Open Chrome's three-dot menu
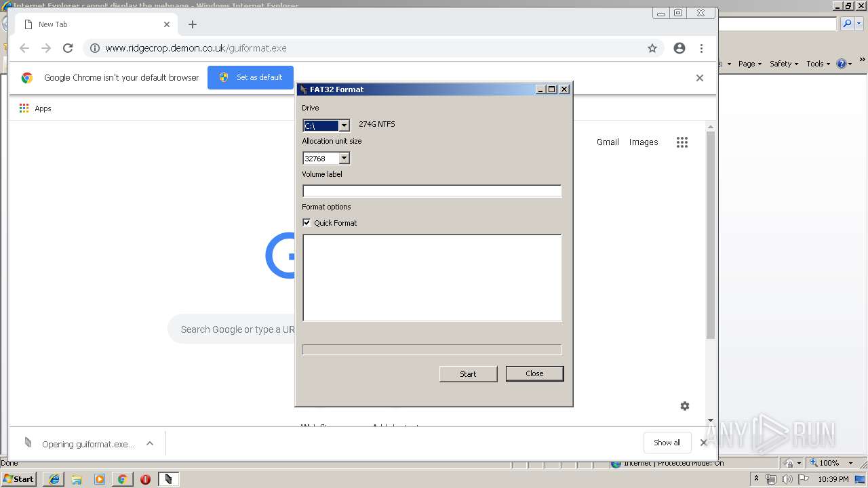Image resolution: width=868 pixels, height=488 pixels. click(701, 48)
